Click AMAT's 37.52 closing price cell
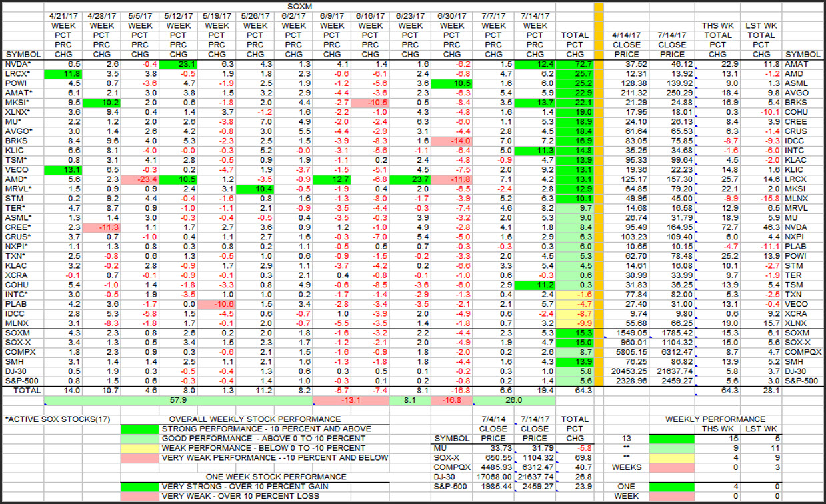The height and width of the screenshot is (504, 826). coord(626,63)
